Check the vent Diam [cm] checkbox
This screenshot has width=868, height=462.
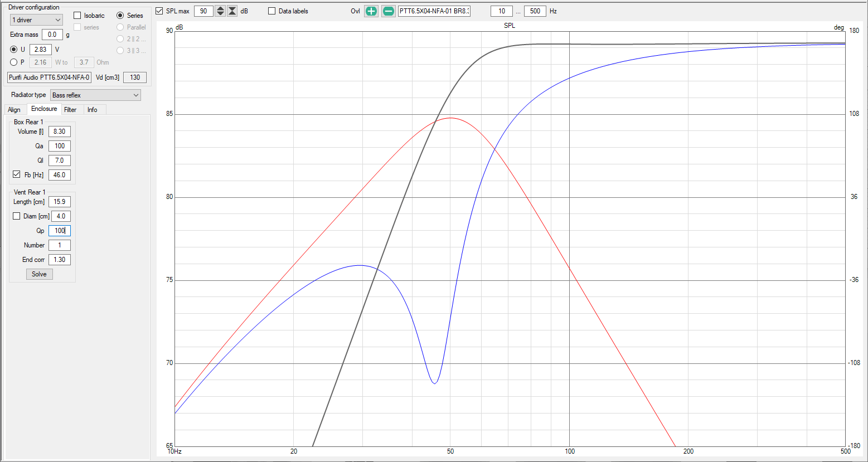coord(17,216)
